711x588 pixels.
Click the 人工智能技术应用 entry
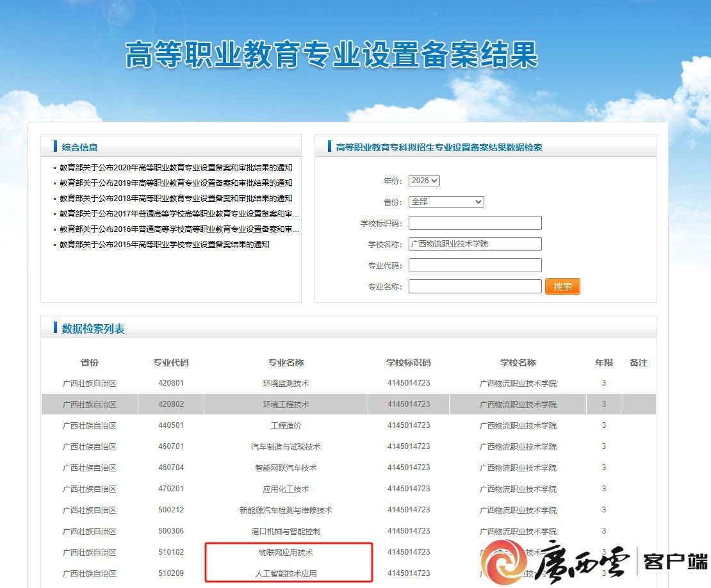tap(286, 573)
